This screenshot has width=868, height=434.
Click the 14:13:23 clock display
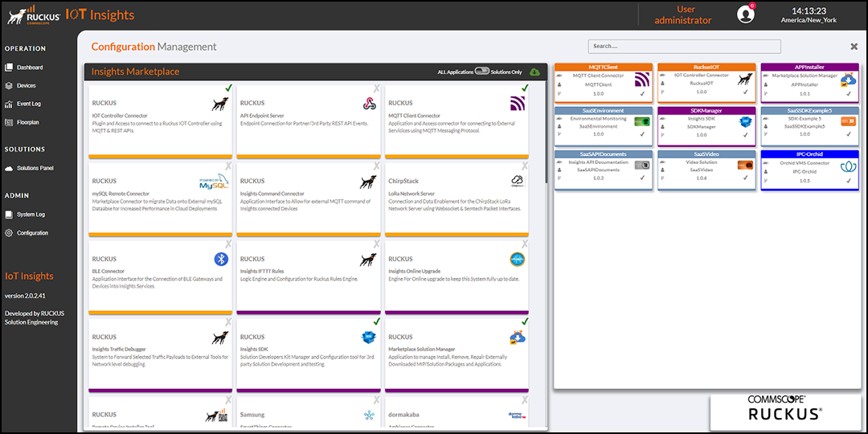(809, 10)
